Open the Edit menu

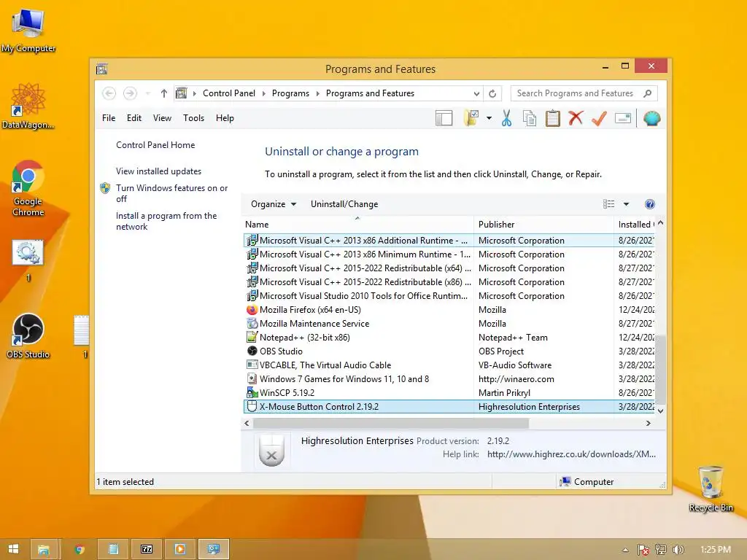[134, 118]
